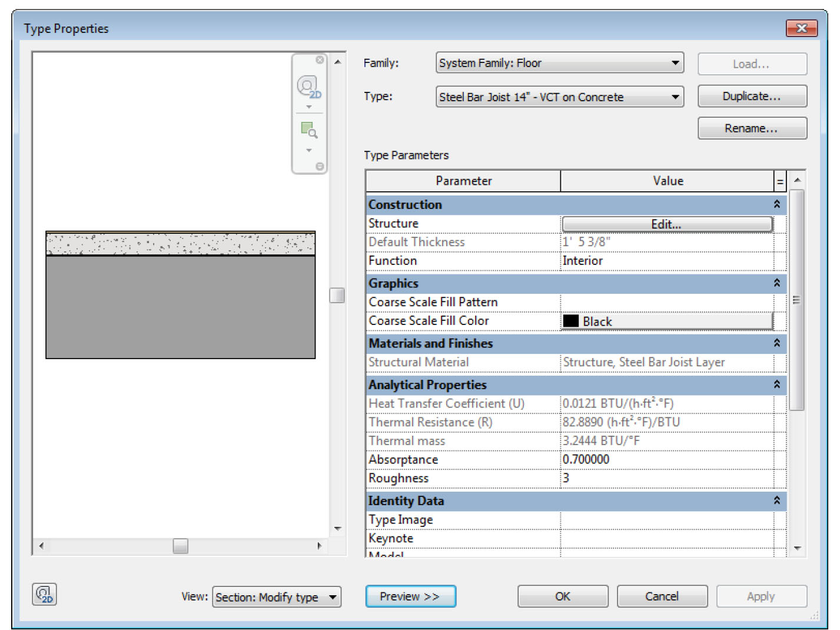The image size is (840, 630).
Task: Click the 2D steering wheel in preview navigation bar
Action: point(308,87)
